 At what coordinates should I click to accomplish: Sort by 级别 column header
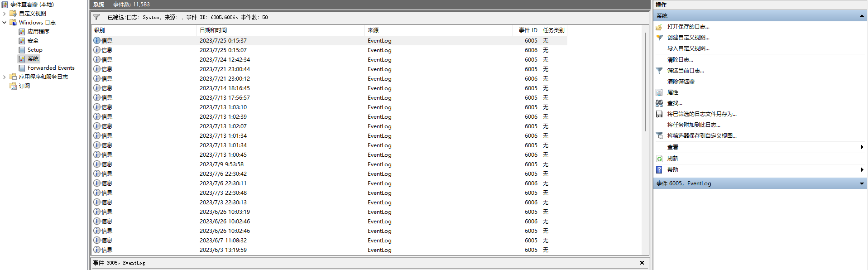(x=144, y=30)
